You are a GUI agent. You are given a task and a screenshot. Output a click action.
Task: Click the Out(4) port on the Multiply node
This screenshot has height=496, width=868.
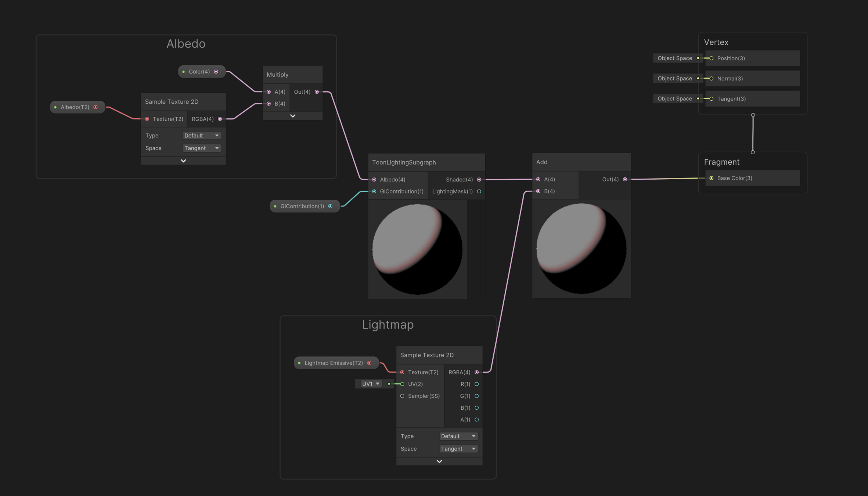click(317, 92)
